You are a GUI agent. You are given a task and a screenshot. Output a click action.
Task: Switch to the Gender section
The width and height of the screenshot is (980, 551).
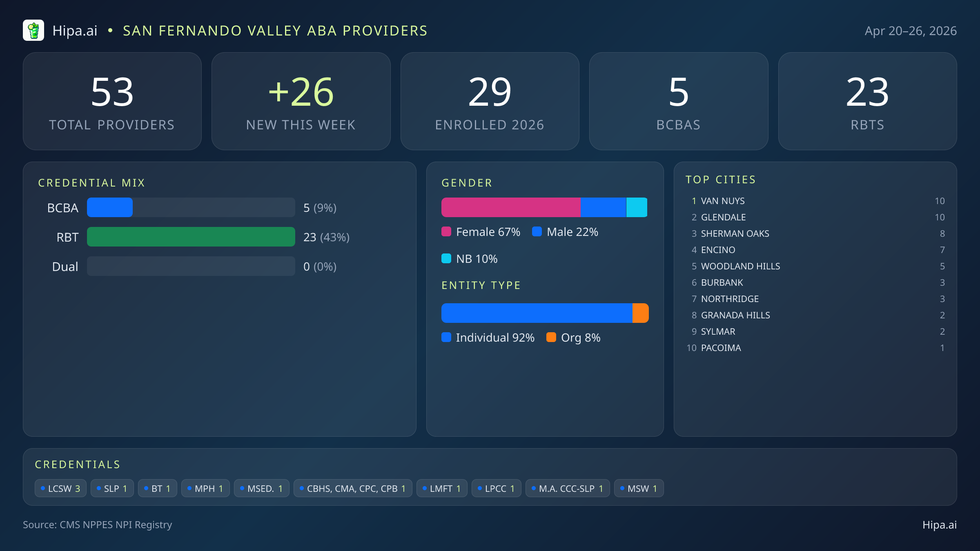[467, 183]
